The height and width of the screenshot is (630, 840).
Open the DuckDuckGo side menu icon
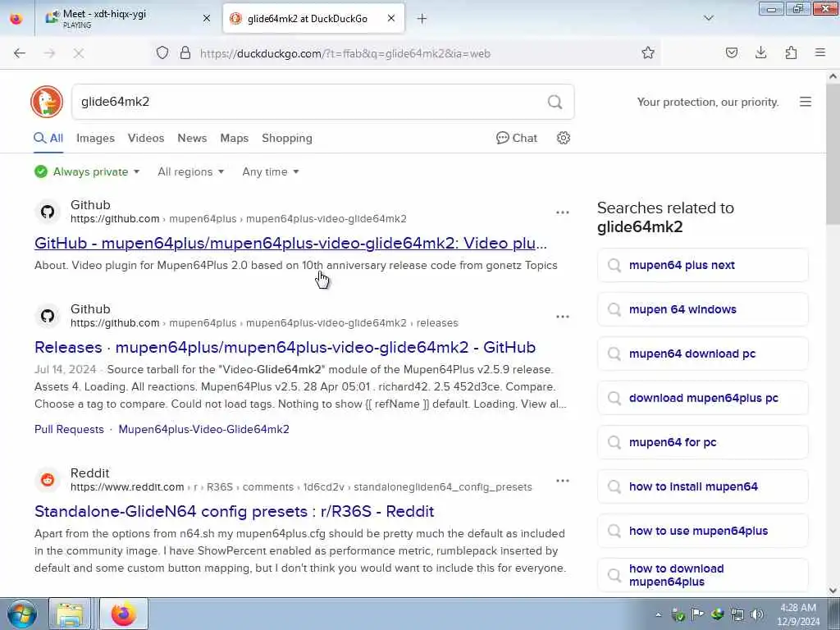click(806, 102)
